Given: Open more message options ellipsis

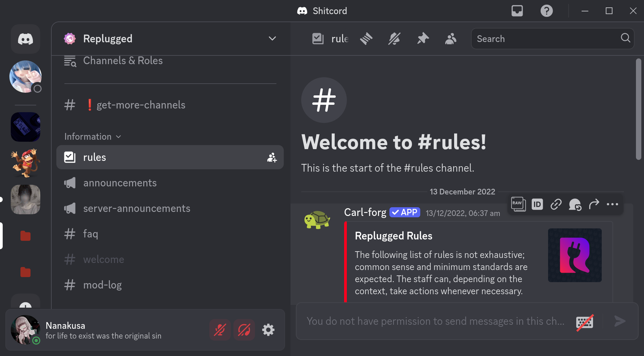Looking at the screenshot, I should [612, 204].
